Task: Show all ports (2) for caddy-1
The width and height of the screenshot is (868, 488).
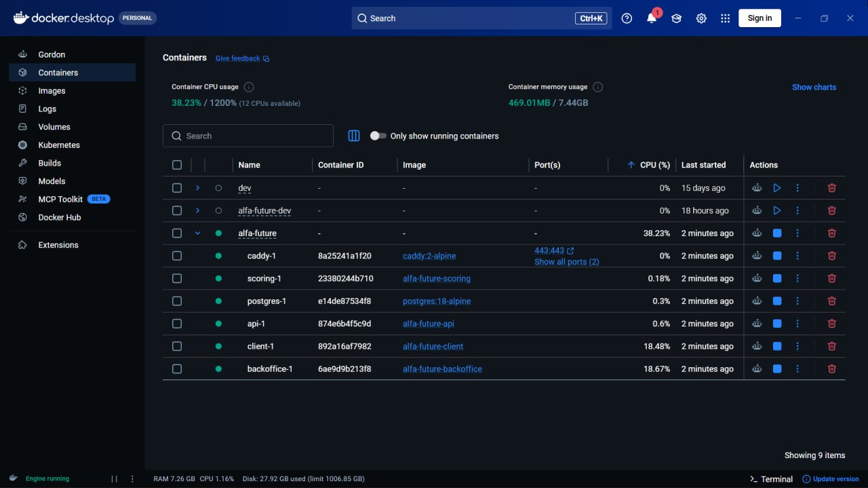Action: point(567,262)
